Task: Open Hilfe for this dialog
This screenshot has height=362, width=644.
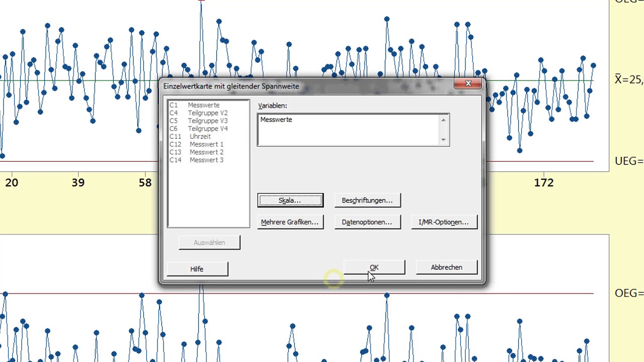Action: coord(197,269)
